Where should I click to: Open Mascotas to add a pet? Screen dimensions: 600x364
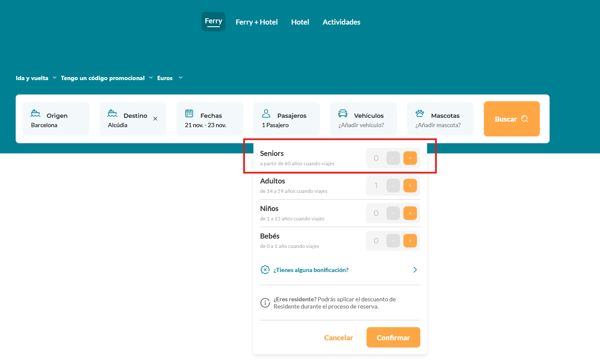coord(440,119)
